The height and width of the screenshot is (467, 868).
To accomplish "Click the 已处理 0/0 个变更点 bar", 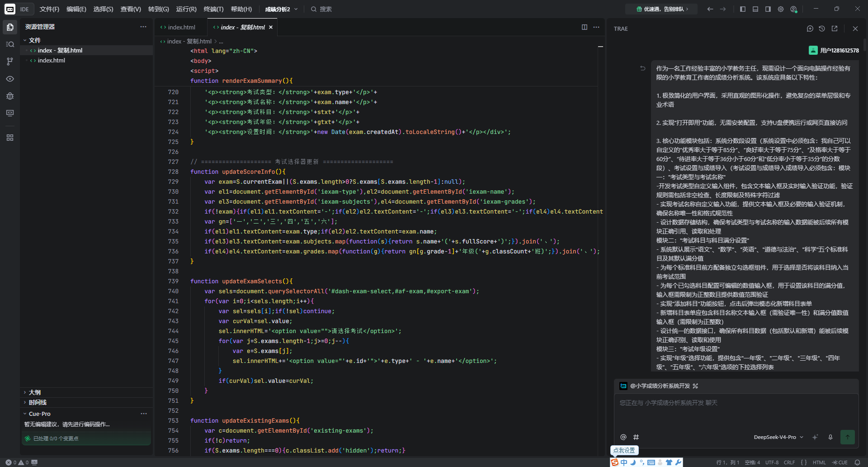I will 86,438.
